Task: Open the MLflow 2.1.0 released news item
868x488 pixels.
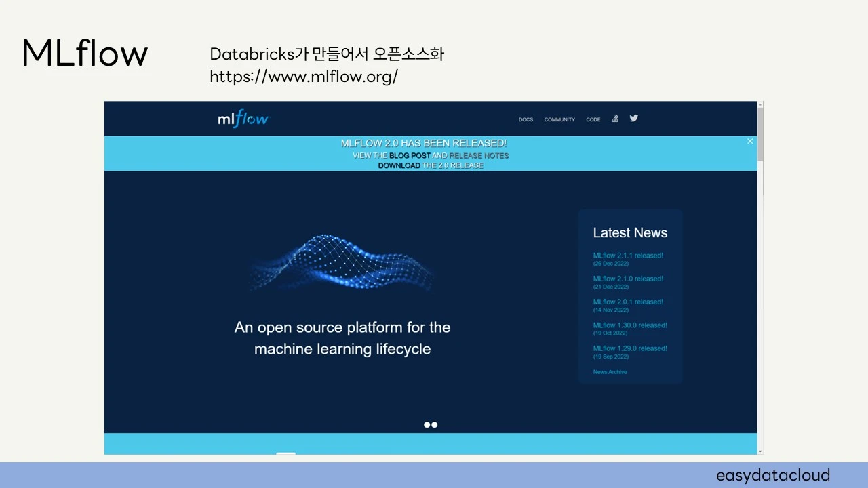Action: [628, 279]
